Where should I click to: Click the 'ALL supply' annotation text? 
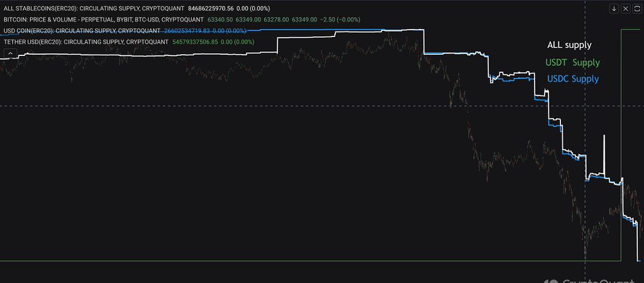pyautogui.click(x=569, y=45)
